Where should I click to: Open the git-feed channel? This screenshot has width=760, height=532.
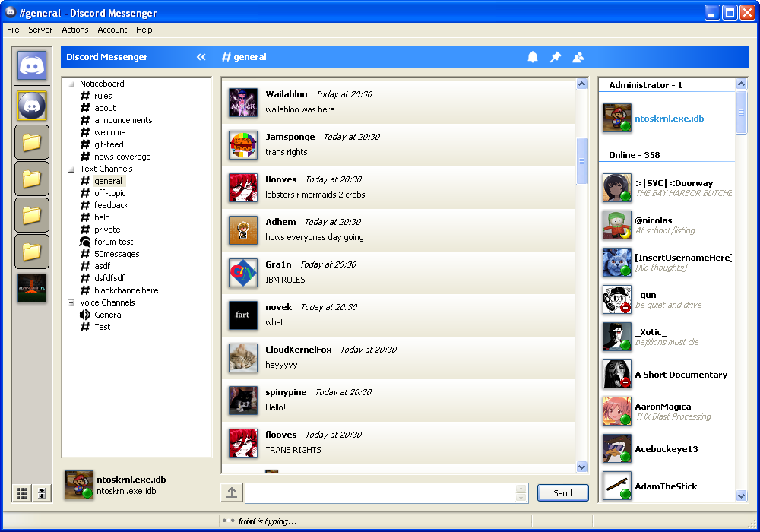coord(109,144)
